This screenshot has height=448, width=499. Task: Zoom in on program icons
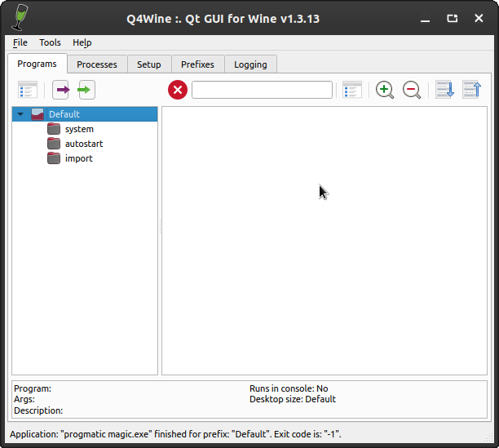click(x=385, y=90)
